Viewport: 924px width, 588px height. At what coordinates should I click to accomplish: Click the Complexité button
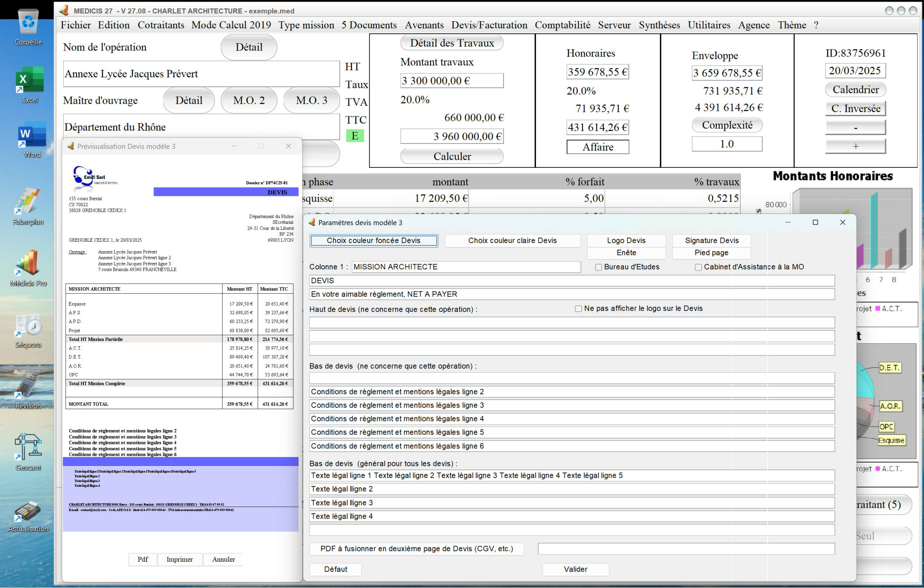[727, 125]
